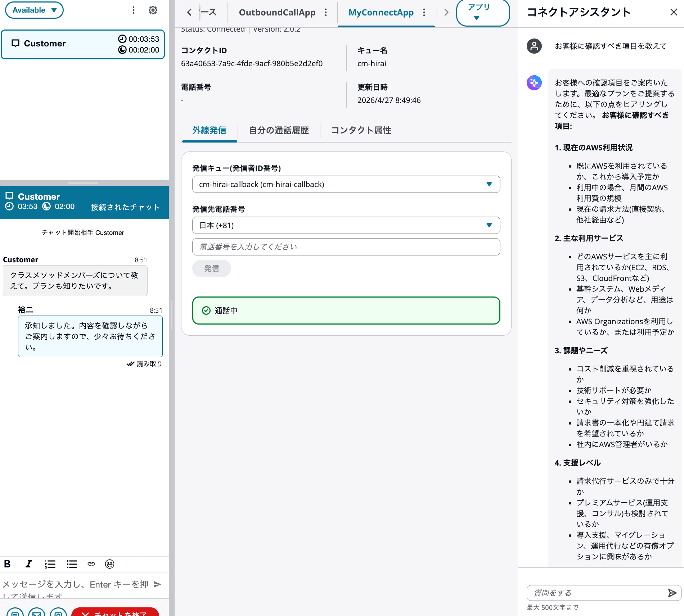Open the emoji picker in chat toolbar
This screenshot has height=616, width=684.
click(109, 564)
